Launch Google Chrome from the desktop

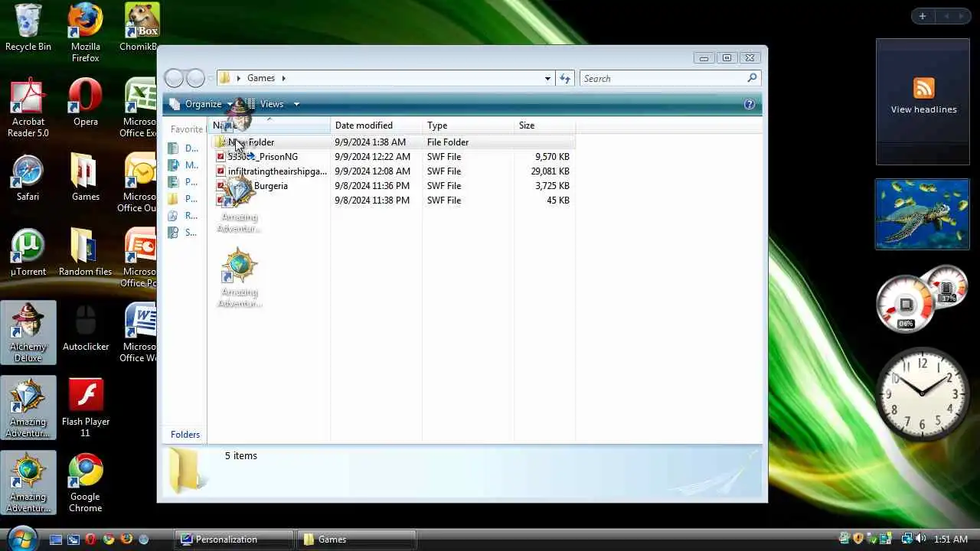(x=85, y=483)
